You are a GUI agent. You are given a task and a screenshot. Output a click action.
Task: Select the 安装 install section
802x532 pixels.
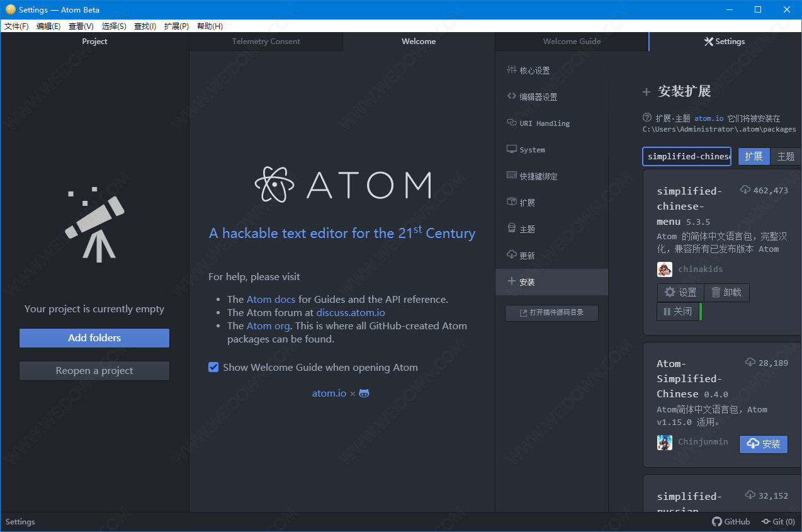(x=551, y=282)
